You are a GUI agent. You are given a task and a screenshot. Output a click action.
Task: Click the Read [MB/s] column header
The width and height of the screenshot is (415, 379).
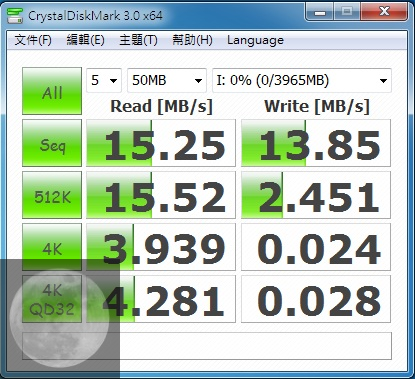click(161, 107)
